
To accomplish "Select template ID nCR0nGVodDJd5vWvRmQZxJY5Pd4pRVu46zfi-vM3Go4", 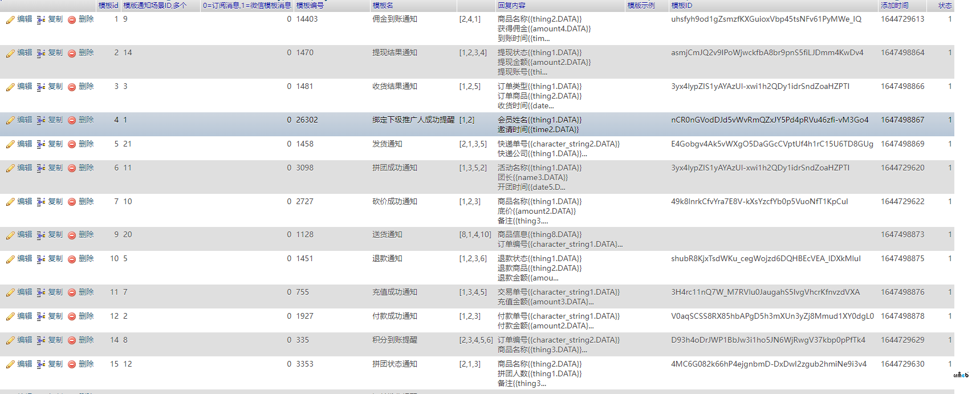I will [770, 120].
